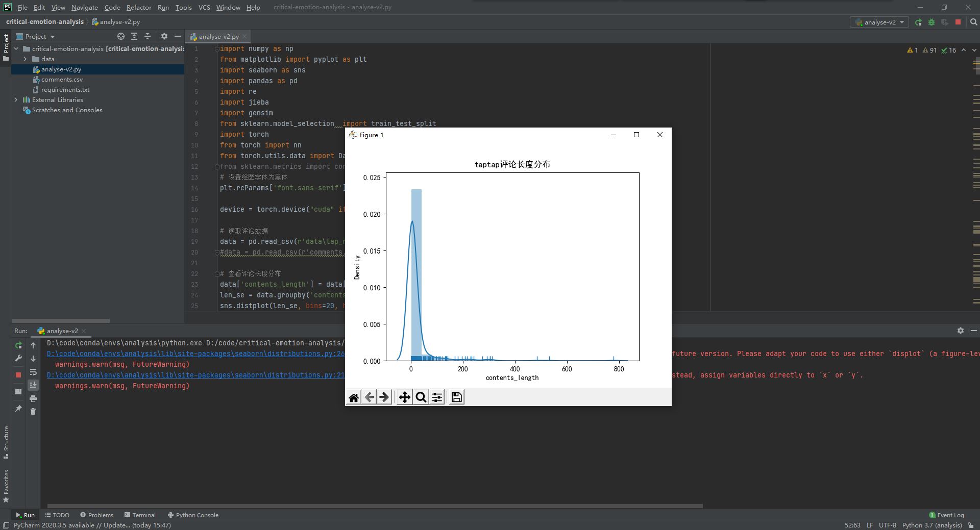This screenshot has width=980, height=530.
Task: Open the Terminal tool tab
Action: [140, 515]
